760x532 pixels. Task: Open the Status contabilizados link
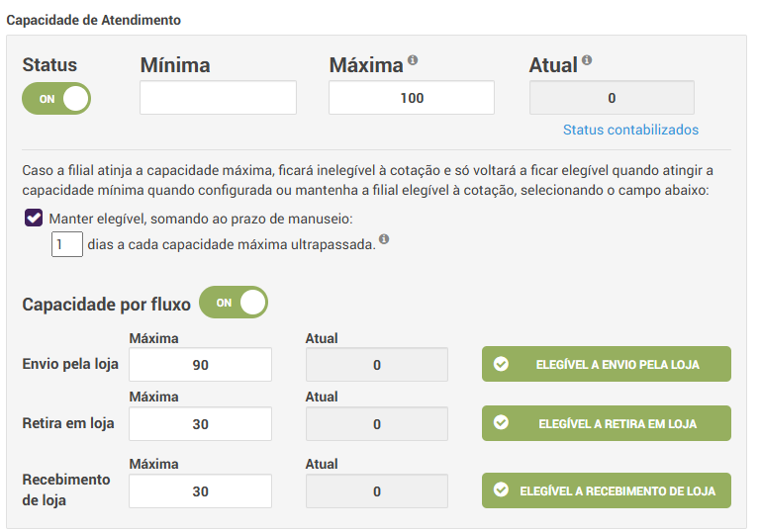(630, 130)
